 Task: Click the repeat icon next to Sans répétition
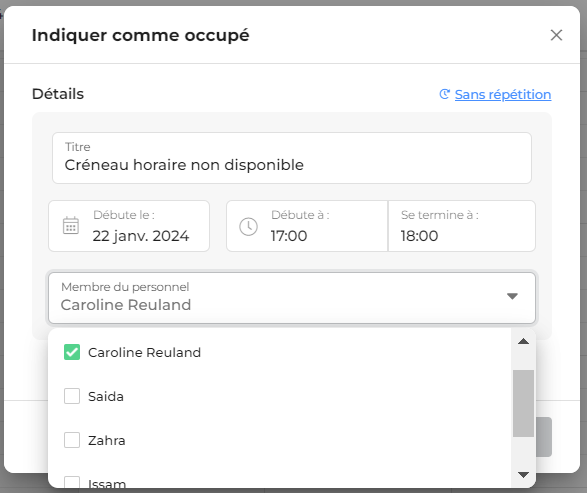[444, 94]
